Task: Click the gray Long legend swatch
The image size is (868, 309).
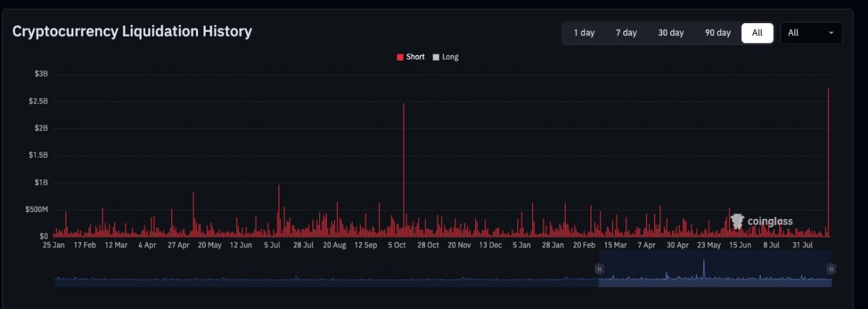Action: (436, 57)
